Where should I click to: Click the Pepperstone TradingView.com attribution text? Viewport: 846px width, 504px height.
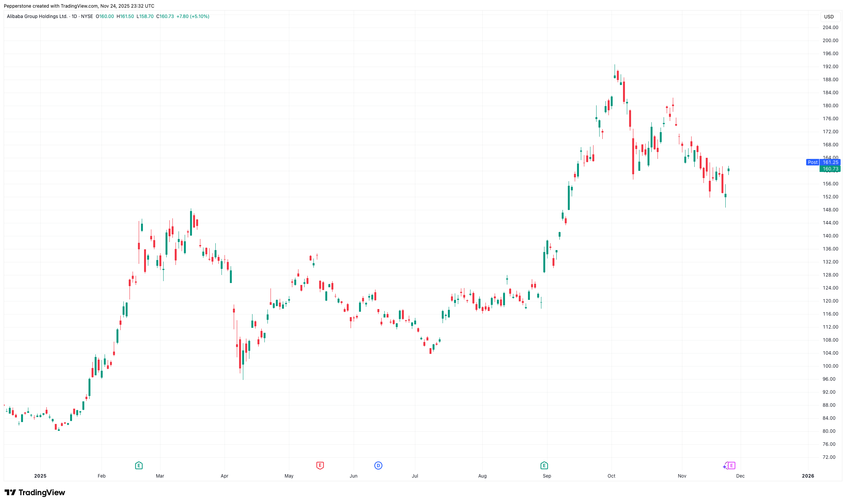tap(79, 6)
